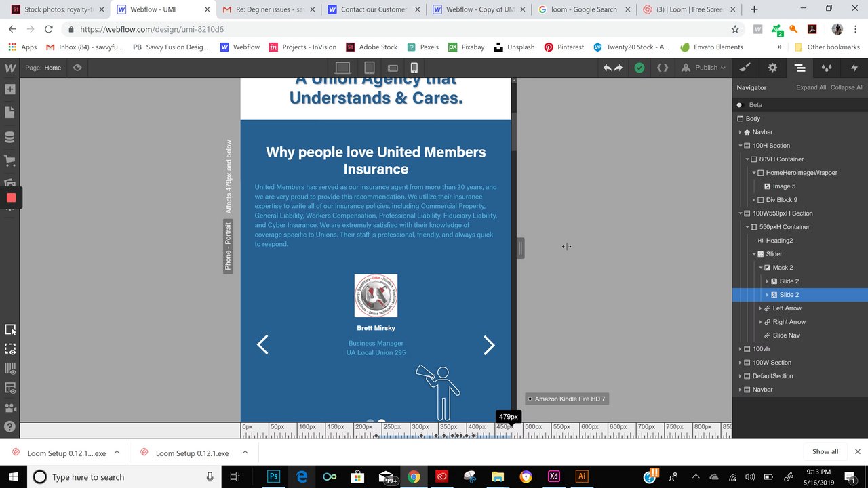This screenshot has width=868, height=488.
Task: Undo the last change
Action: pyautogui.click(x=608, y=68)
